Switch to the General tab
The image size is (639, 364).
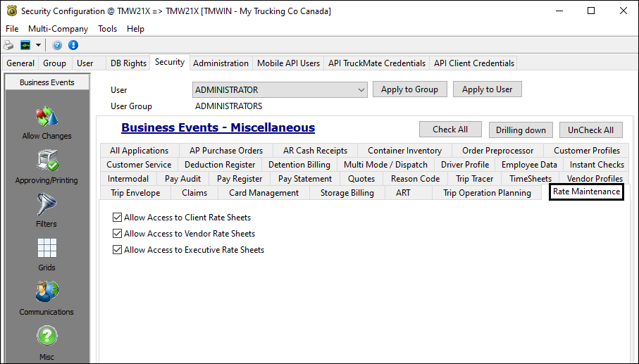pos(20,63)
